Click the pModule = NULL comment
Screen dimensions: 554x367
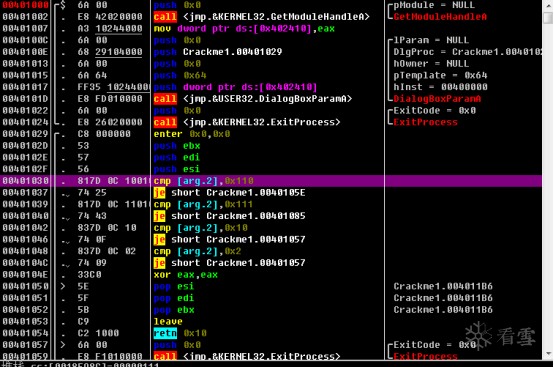pyautogui.click(x=434, y=5)
